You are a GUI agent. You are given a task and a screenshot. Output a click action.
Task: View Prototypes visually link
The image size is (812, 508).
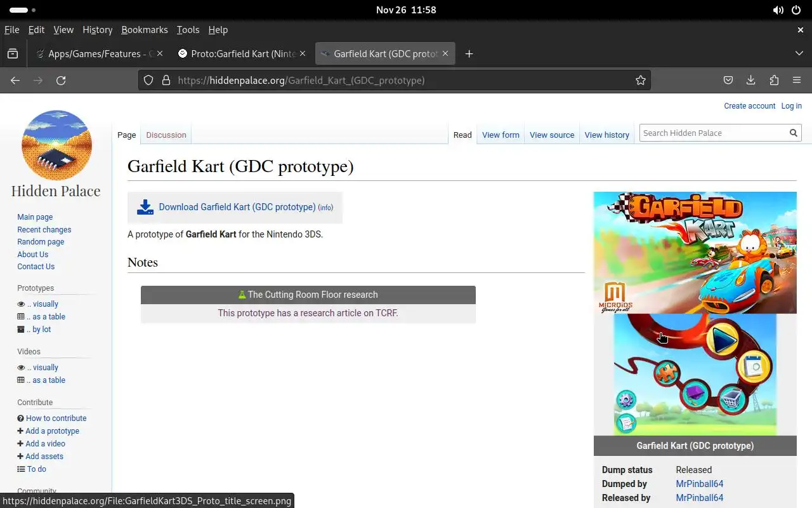point(43,304)
